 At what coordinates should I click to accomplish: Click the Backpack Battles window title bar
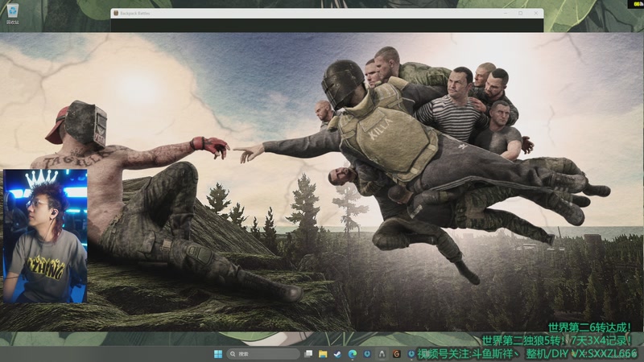(327, 13)
